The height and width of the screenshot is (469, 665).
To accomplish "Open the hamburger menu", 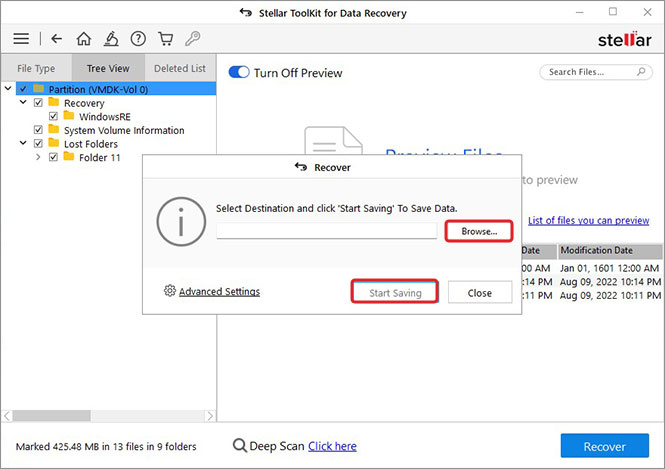I will coord(21,39).
